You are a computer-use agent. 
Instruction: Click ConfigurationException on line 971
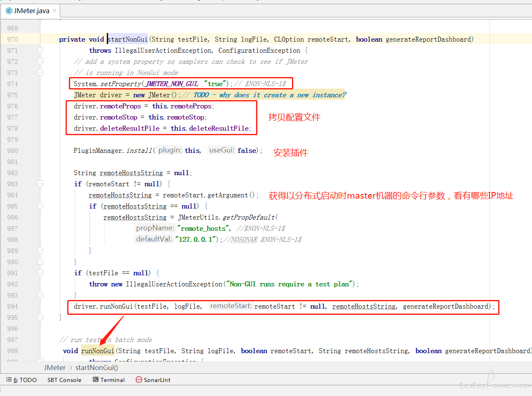pyautogui.click(x=259, y=50)
